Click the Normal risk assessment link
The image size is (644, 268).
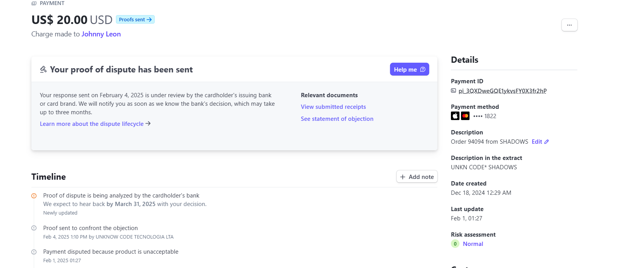click(x=473, y=244)
